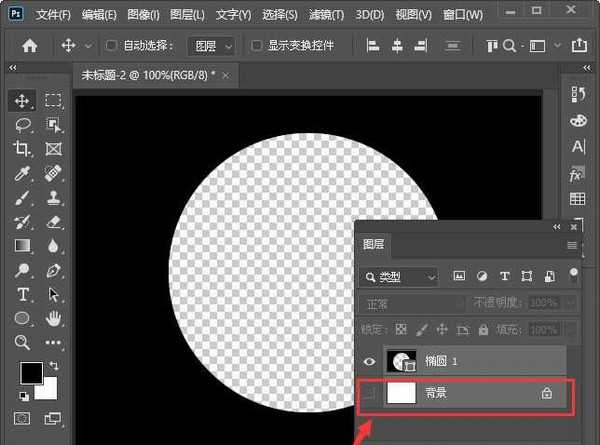This screenshot has height=445, width=600.
Task: Open the 滤镜(T) menu
Action: [325, 16]
